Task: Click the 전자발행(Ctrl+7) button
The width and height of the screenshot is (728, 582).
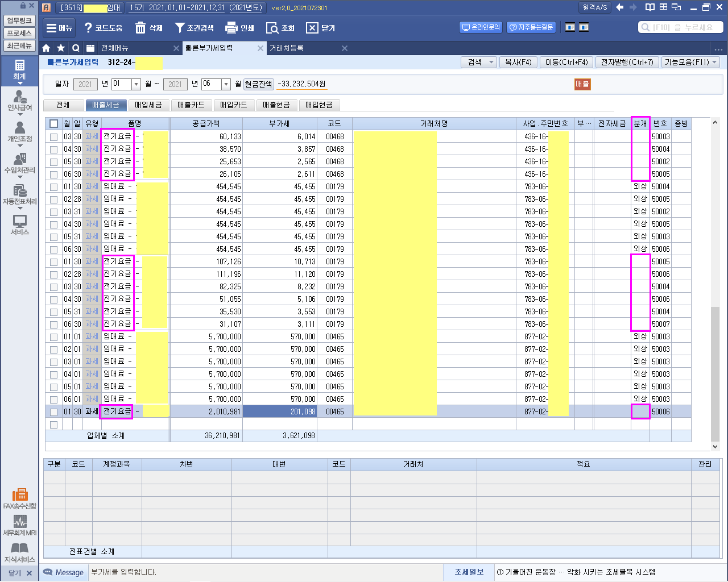Action: (x=627, y=62)
